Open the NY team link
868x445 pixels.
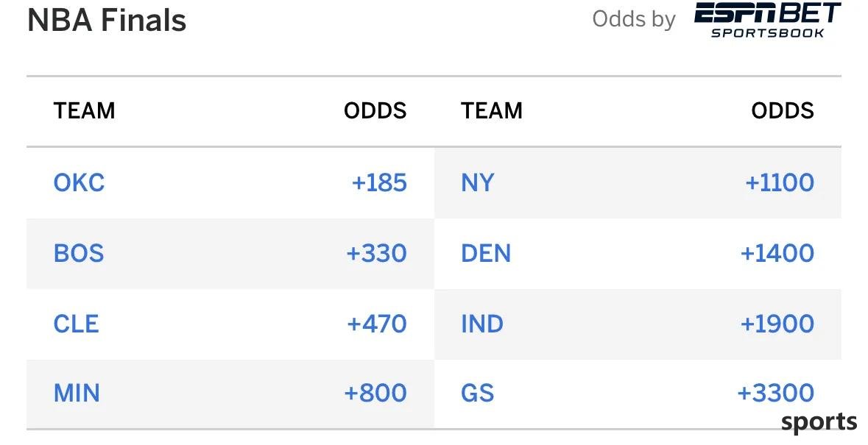click(477, 183)
